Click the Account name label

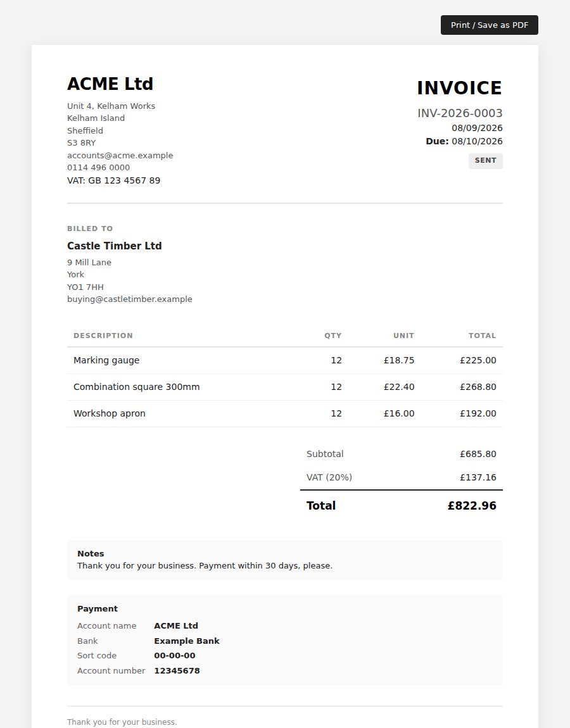click(x=107, y=626)
